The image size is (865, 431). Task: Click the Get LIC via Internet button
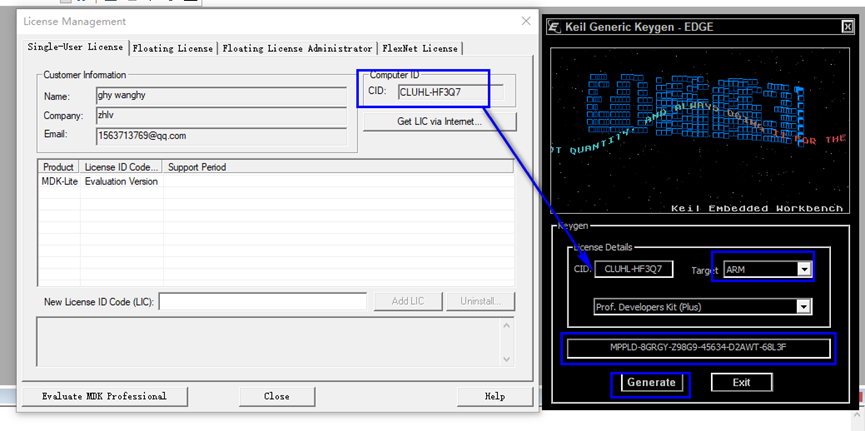click(440, 121)
